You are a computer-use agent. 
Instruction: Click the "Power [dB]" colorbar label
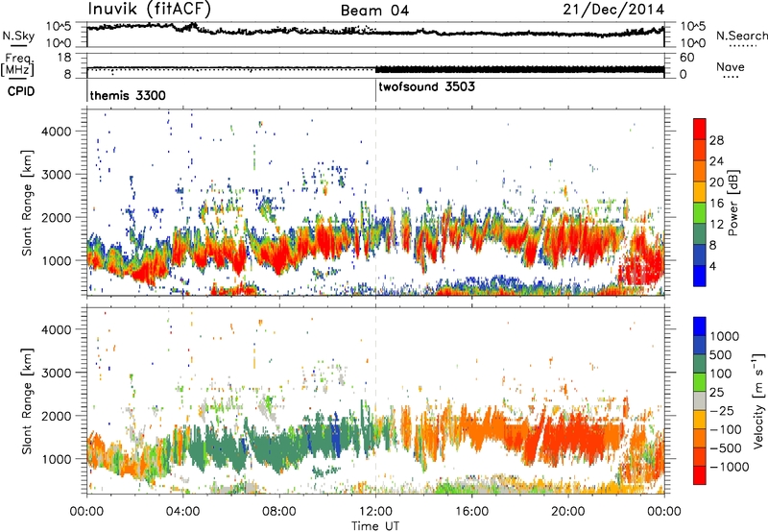point(732,203)
